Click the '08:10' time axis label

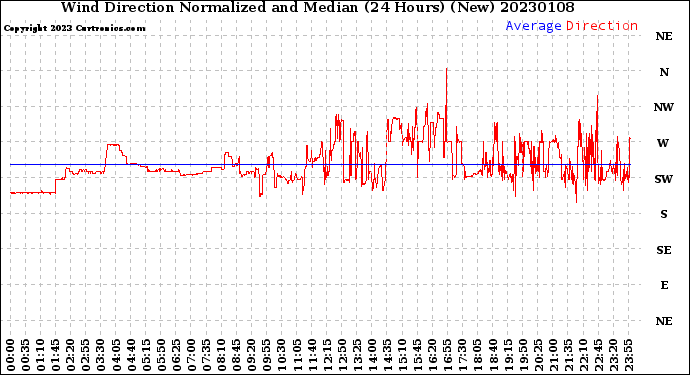tap(221, 355)
